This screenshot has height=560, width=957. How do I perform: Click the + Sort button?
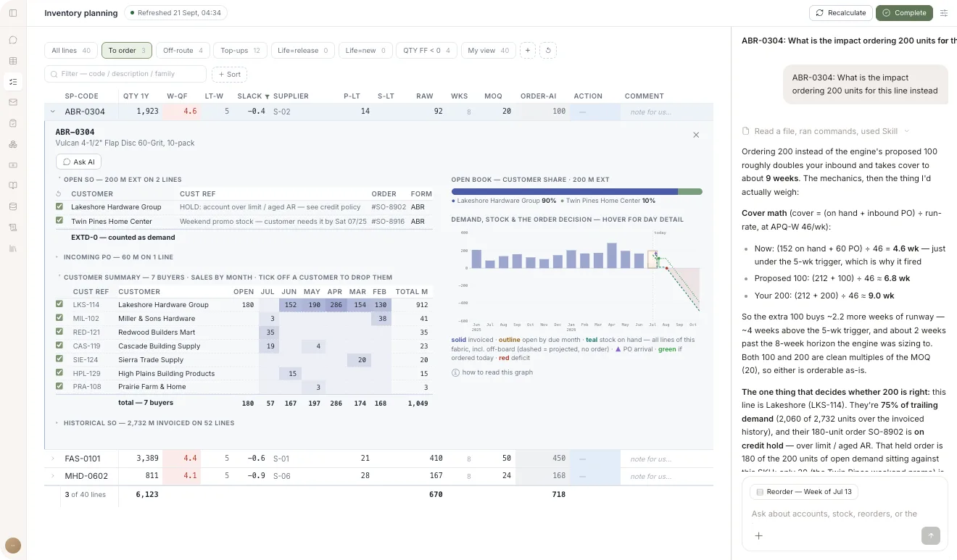[x=229, y=74]
